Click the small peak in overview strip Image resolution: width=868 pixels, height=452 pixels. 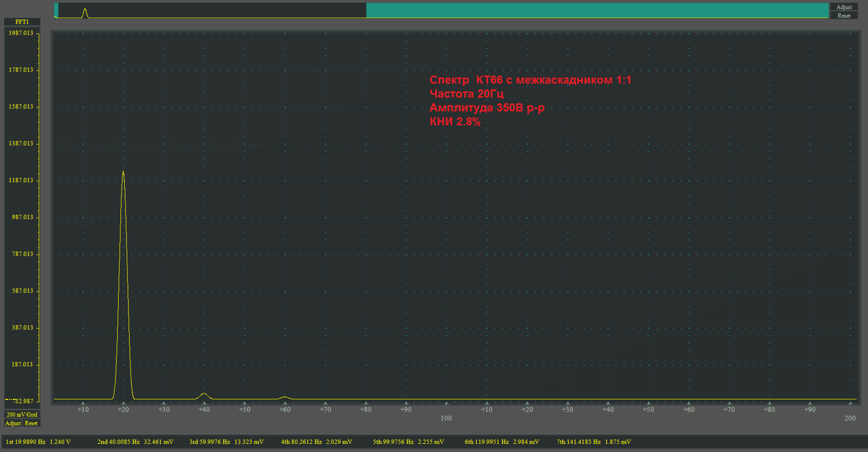pyautogui.click(x=85, y=12)
